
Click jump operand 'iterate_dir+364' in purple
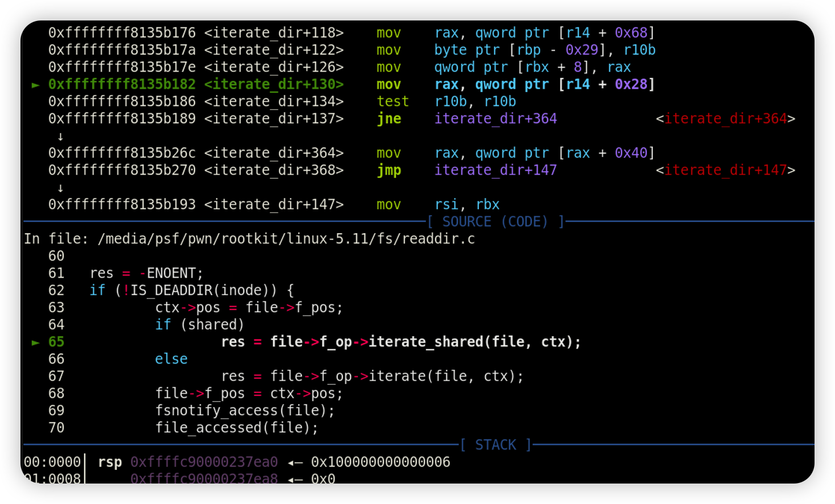pos(495,118)
